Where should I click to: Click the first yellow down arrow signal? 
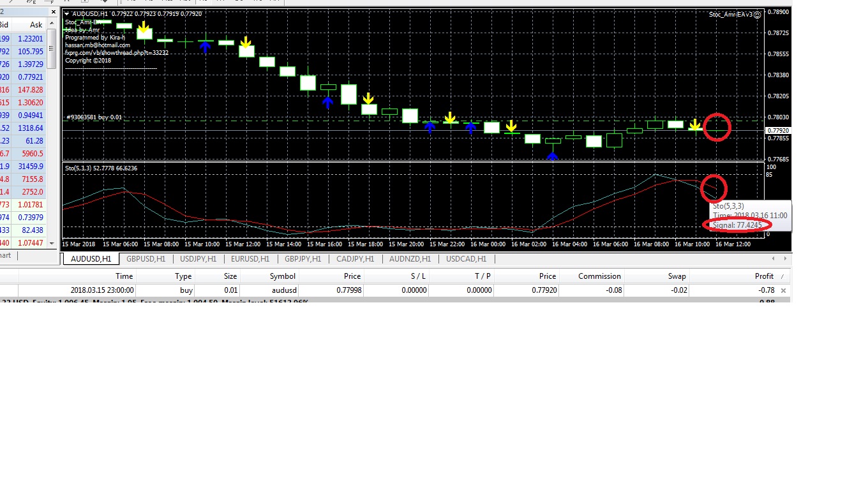pos(144,27)
